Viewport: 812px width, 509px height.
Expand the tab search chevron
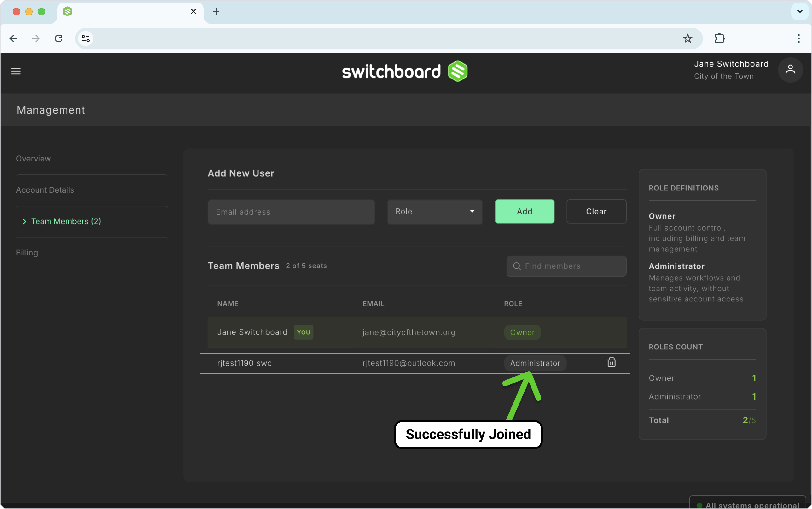[x=800, y=11]
